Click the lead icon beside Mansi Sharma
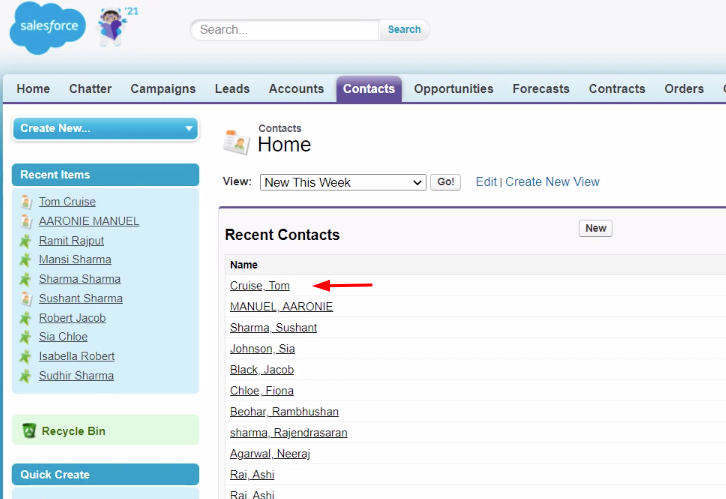Viewport: 726px width, 499px height. click(25, 260)
